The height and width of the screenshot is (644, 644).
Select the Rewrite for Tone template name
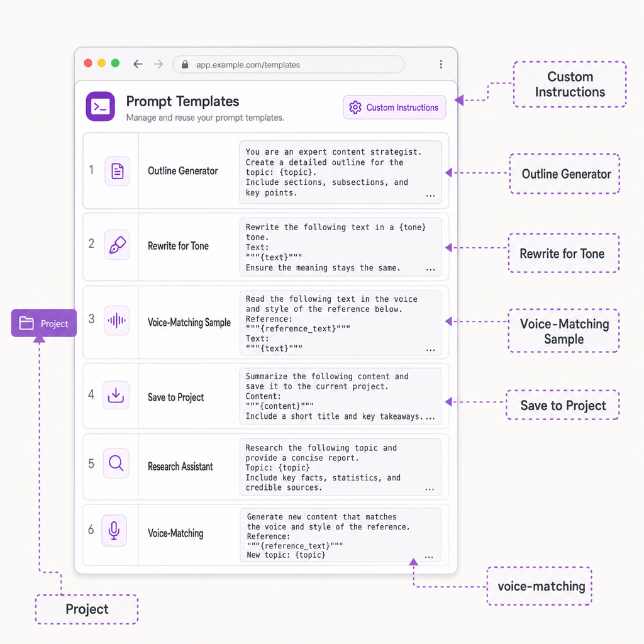pyautogui.click(x=178, y=246)
